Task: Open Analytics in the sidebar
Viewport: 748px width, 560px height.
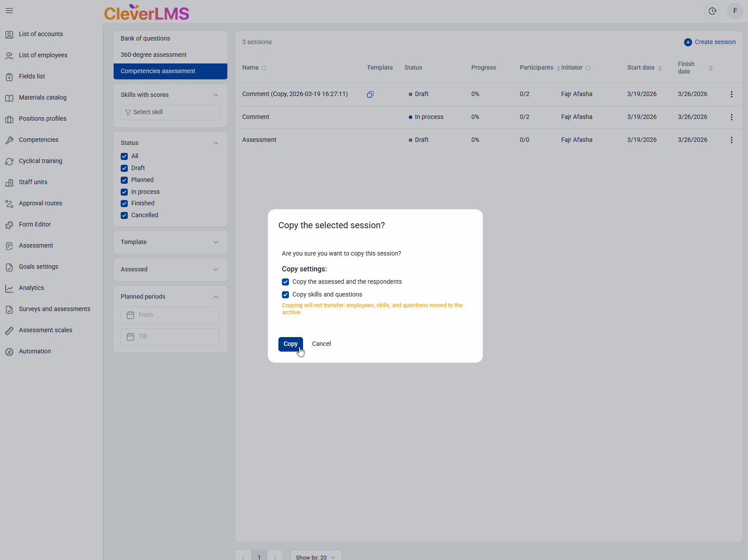Action: point(31,288)
